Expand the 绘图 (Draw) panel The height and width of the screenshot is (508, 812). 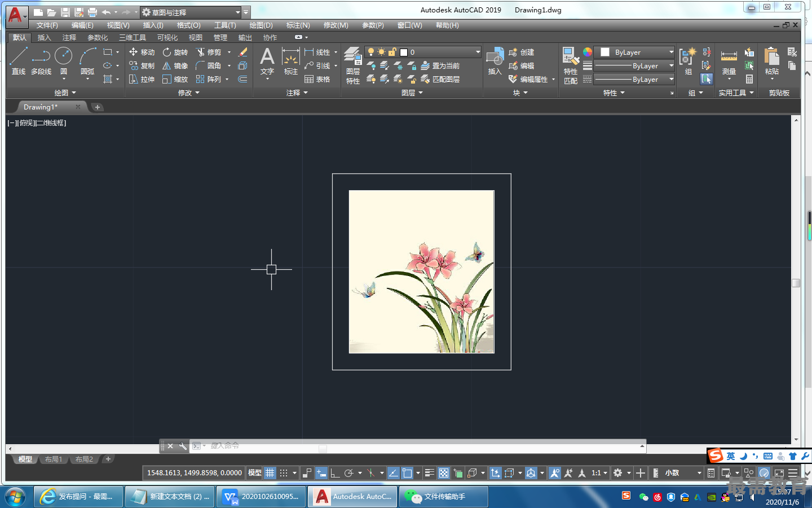point(65,93)
